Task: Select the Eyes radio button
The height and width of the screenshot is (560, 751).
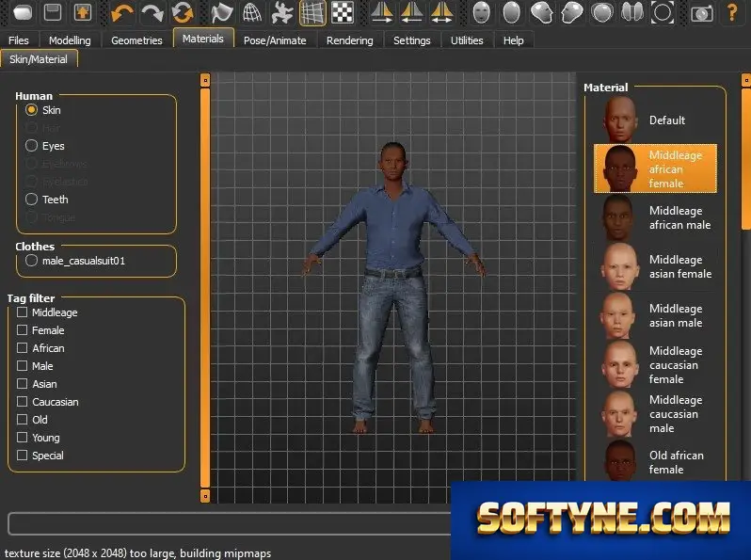Action: click(x=32, y=146)
